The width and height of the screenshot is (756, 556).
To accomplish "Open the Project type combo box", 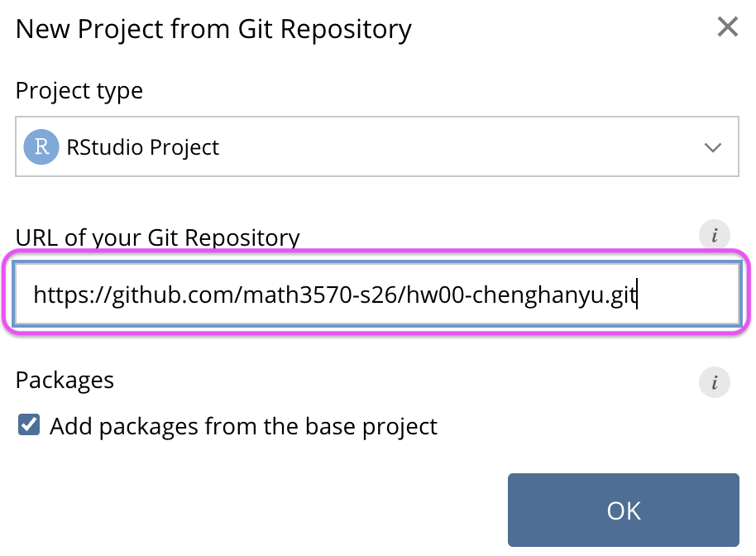I will [x=376, y=147].
